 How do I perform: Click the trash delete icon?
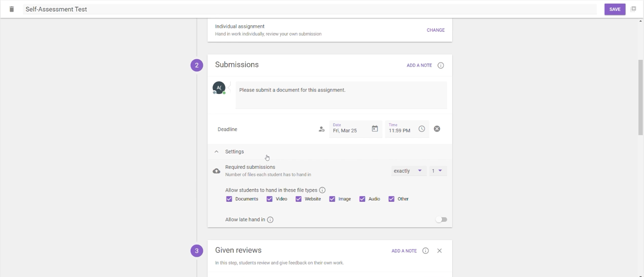click(12, 9)
